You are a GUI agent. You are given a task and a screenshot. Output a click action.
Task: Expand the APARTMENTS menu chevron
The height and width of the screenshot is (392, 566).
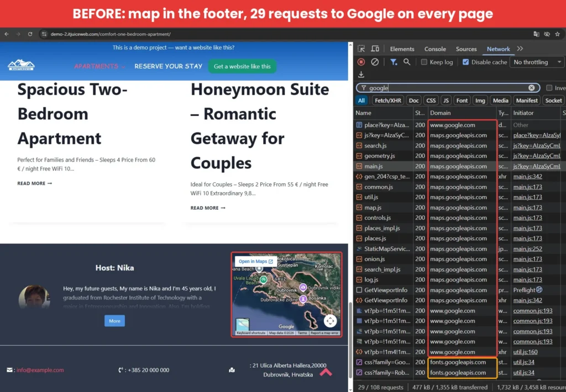coord(123,67)
